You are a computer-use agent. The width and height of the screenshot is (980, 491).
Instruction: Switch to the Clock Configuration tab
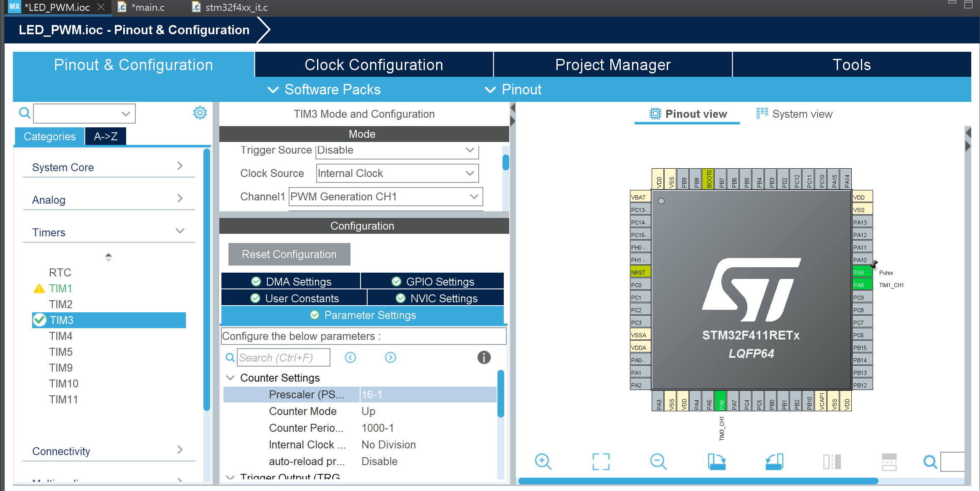click(373, 65)
